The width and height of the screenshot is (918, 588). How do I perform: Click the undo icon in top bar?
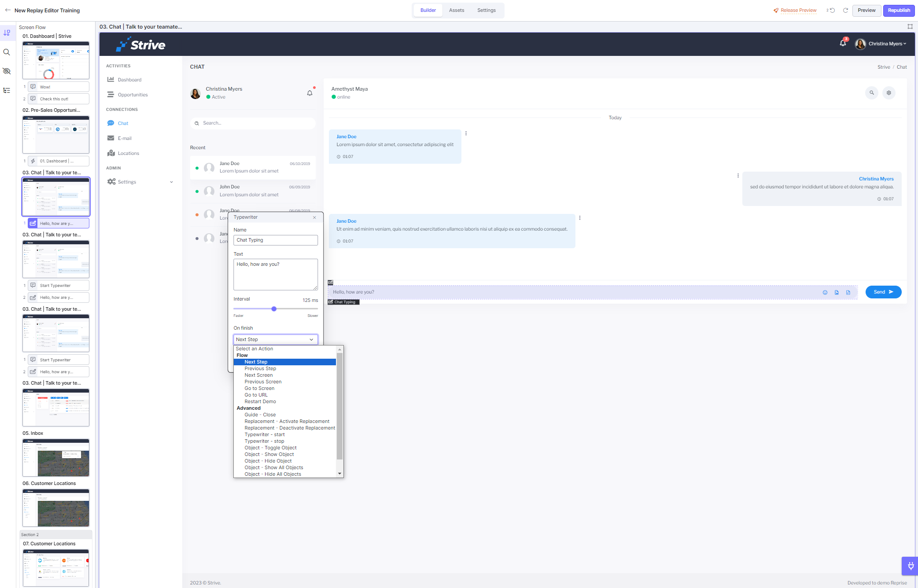[832, 10]
